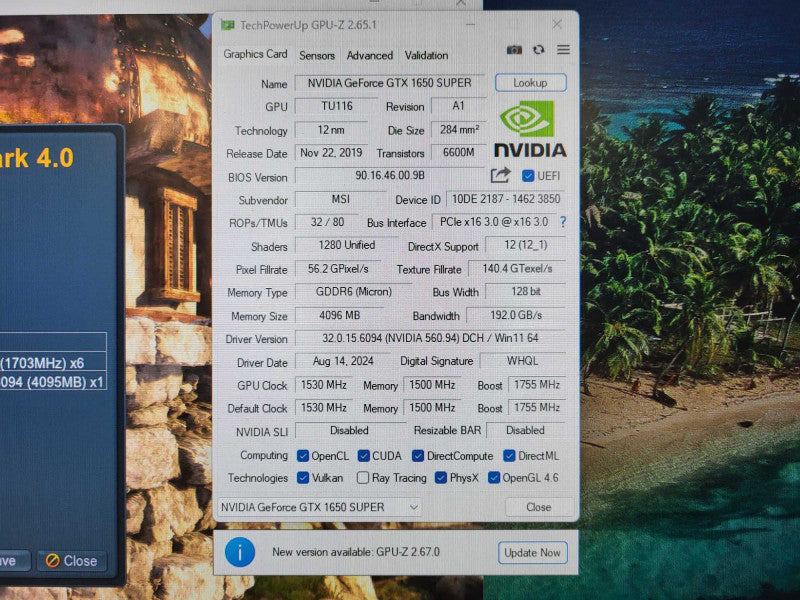Click the Close button in GPU-Z
The width and height of the screenshot is (800, 600).
click(x=539, y=507)
